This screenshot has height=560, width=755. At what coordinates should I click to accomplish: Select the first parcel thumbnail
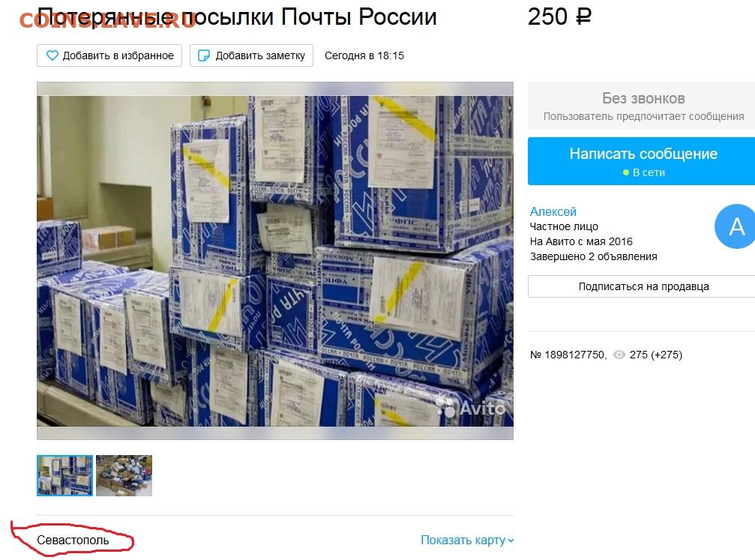(x=64, y=476)
